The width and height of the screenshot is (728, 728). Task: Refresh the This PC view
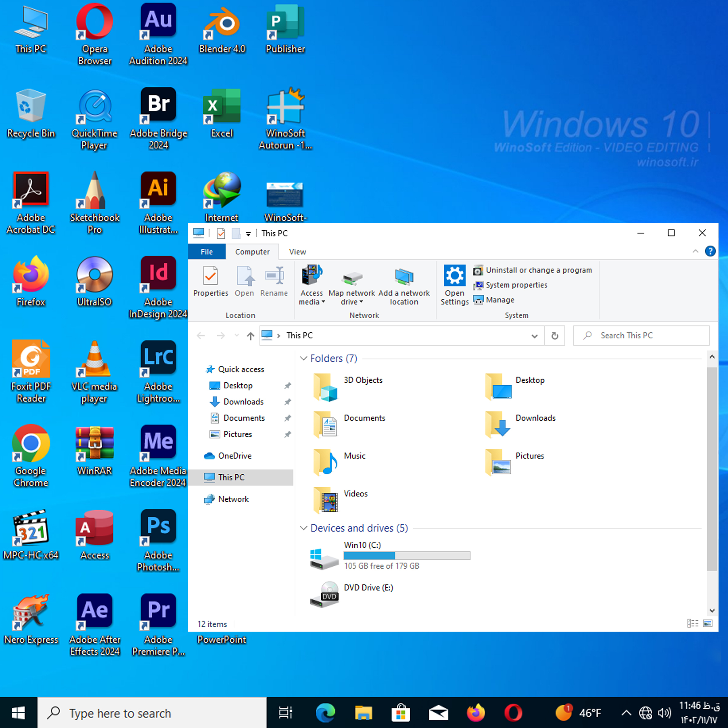point(555,336)
